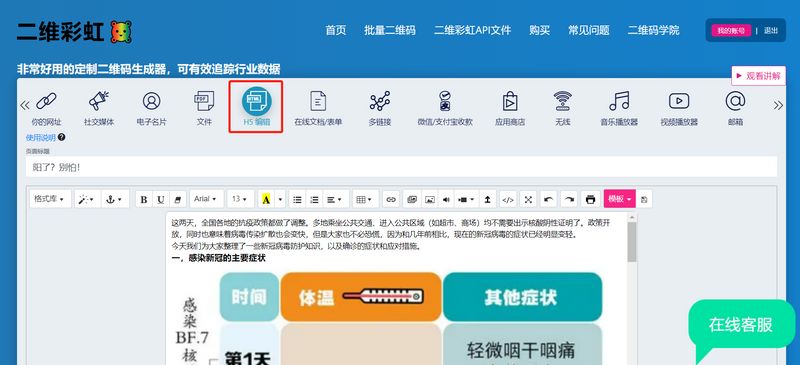Expand the highlight color arrow dropdown
Image resolution: width=800 pixels, height=365 pixels.
click(x=280, y=199)
